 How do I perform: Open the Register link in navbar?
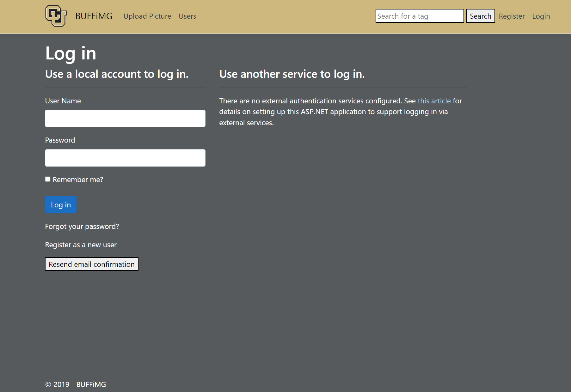[x=512, y=16]
